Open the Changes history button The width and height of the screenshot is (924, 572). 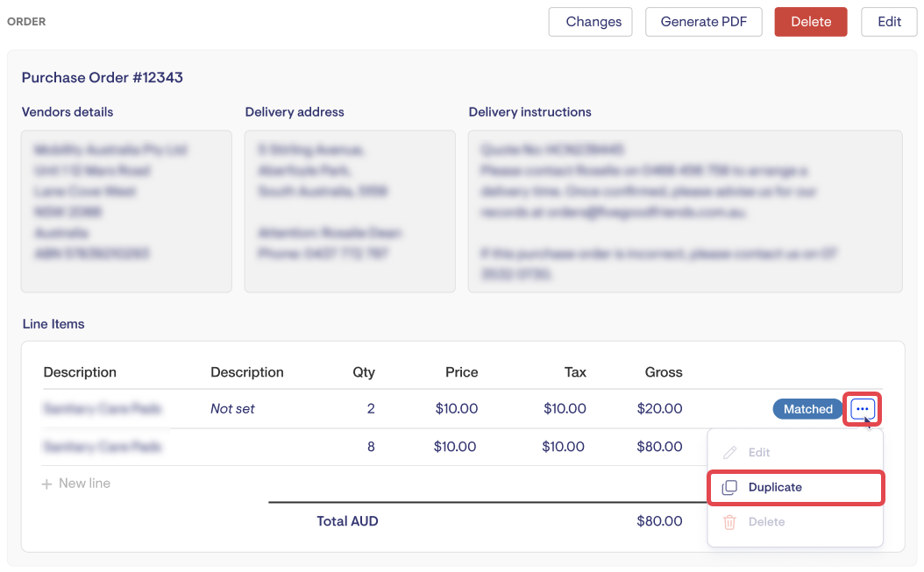[593, 22]
